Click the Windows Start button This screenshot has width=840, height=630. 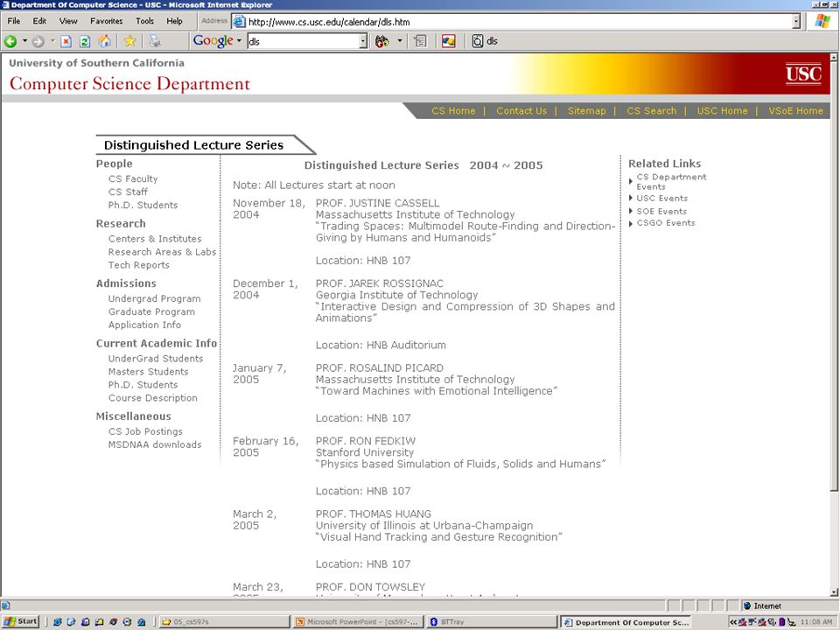[20, 621]
